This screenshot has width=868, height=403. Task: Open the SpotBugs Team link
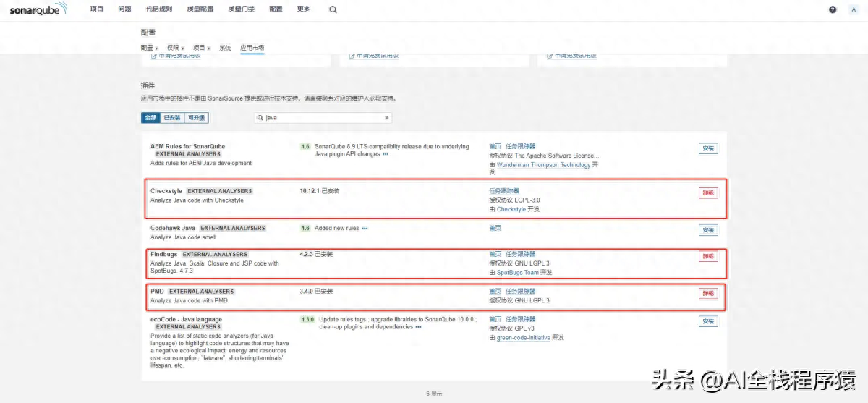click(x=518, y=273)
